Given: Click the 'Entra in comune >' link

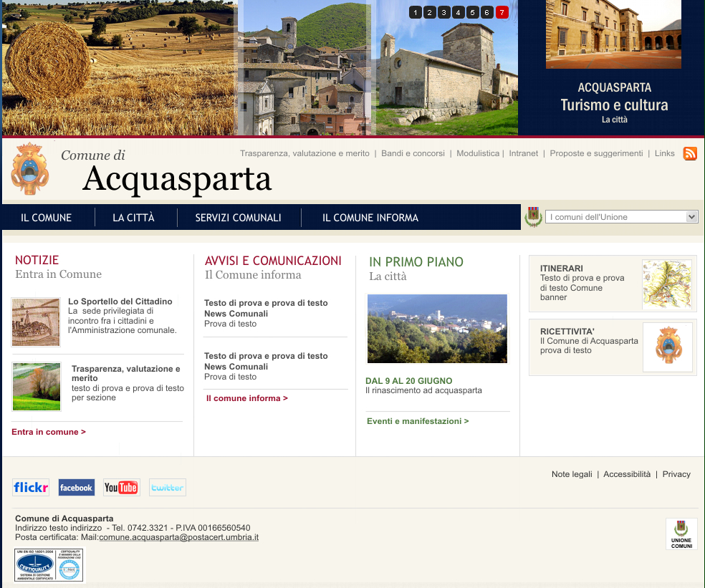Looking at the screenshot, I should pyautogui.click(x=49, y=432).
